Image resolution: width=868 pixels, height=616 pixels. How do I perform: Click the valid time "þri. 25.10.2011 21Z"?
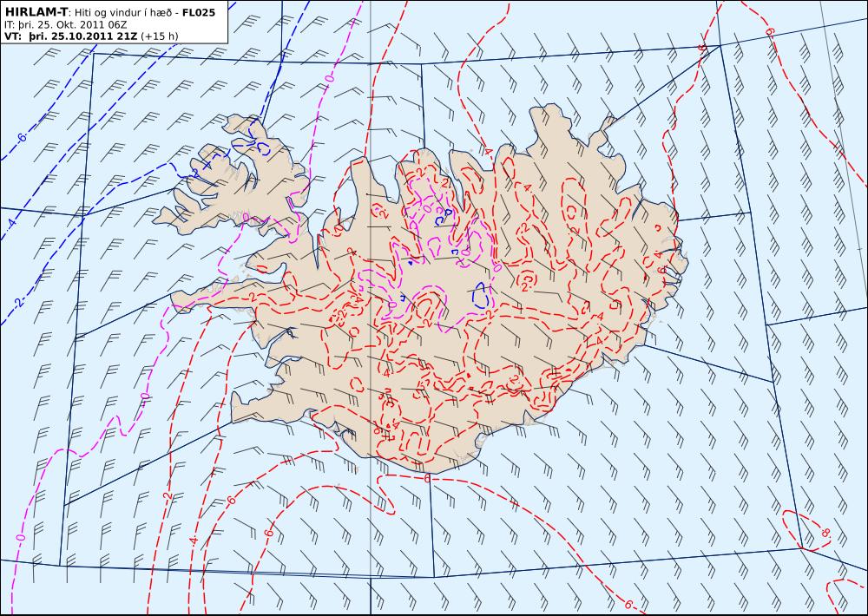click(83, 36)
